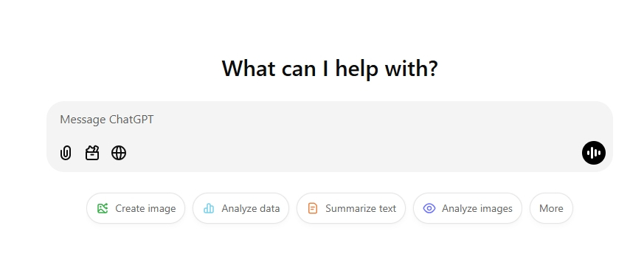The width and height of the screenshot is (644, 268).
Task: Open the toolbox tools icon
Action: [x=92, y=153]
